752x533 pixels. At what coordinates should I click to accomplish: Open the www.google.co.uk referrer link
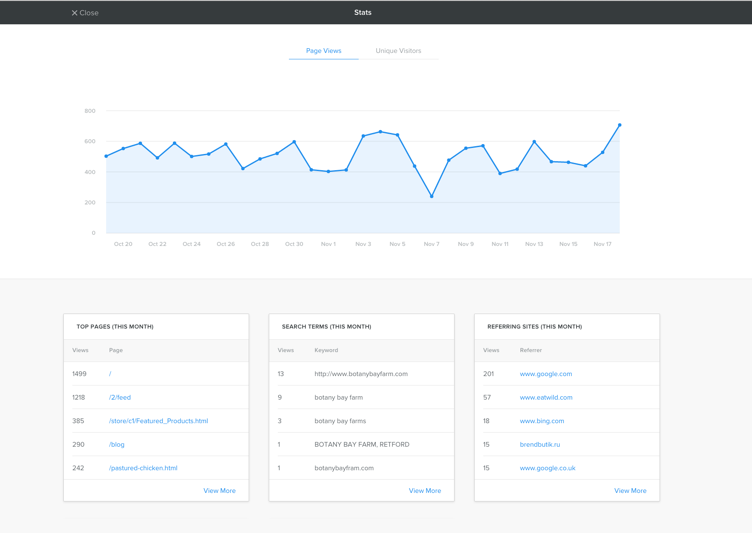click(547, 468)
